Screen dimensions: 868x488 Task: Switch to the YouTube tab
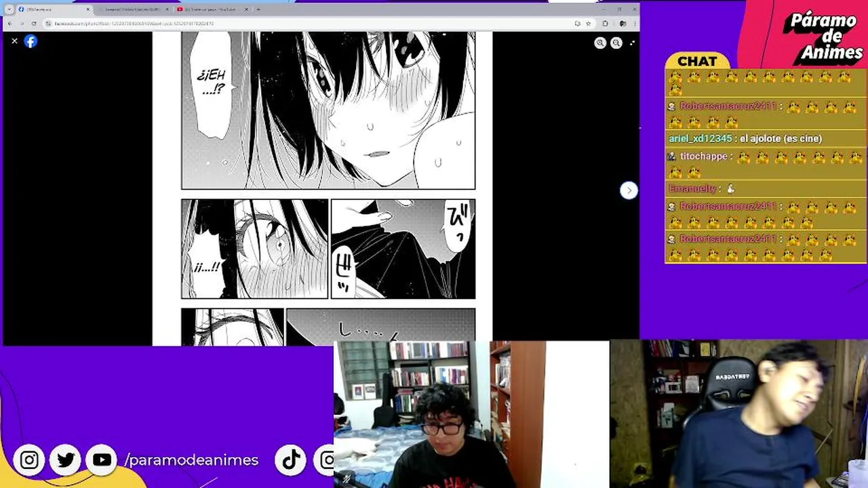212,9
